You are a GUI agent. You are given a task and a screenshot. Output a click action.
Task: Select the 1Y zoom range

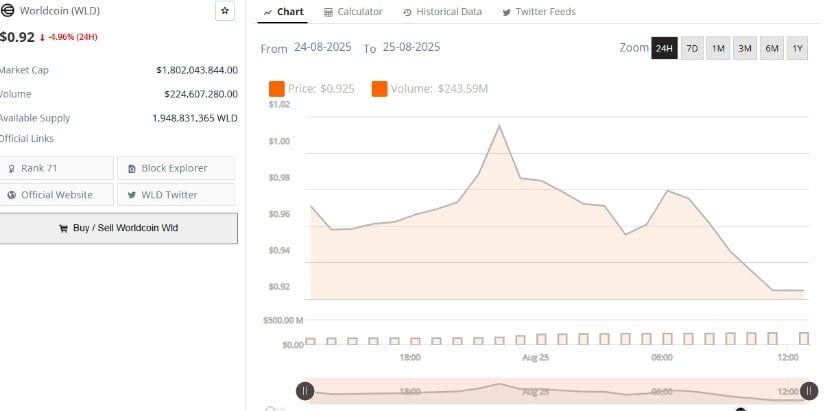point(797,48)
